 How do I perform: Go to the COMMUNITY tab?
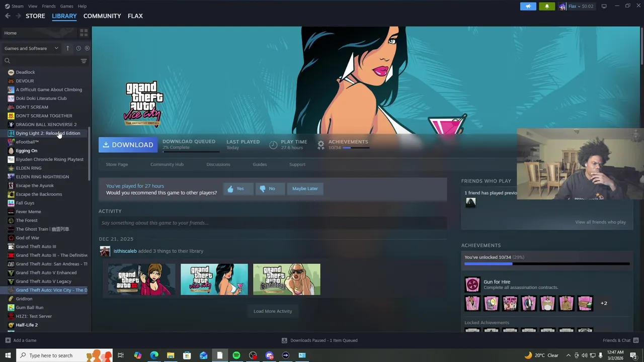pyautogui.click(x=102, y=16)
